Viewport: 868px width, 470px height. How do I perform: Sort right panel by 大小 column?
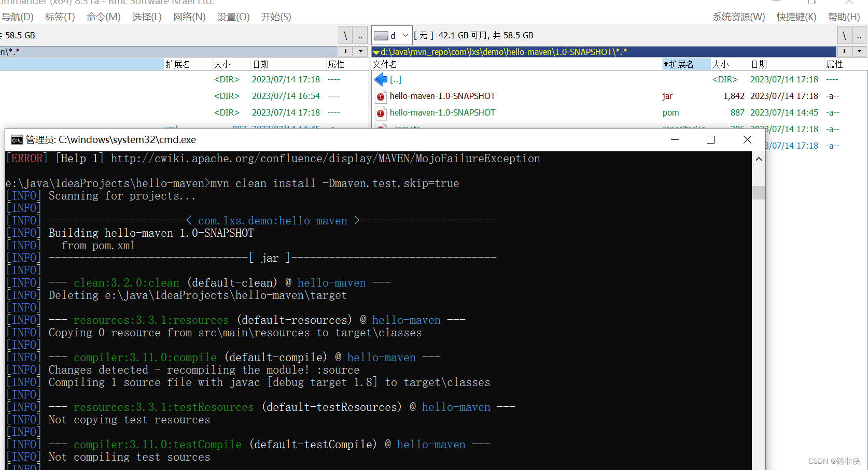click(730, 64)
